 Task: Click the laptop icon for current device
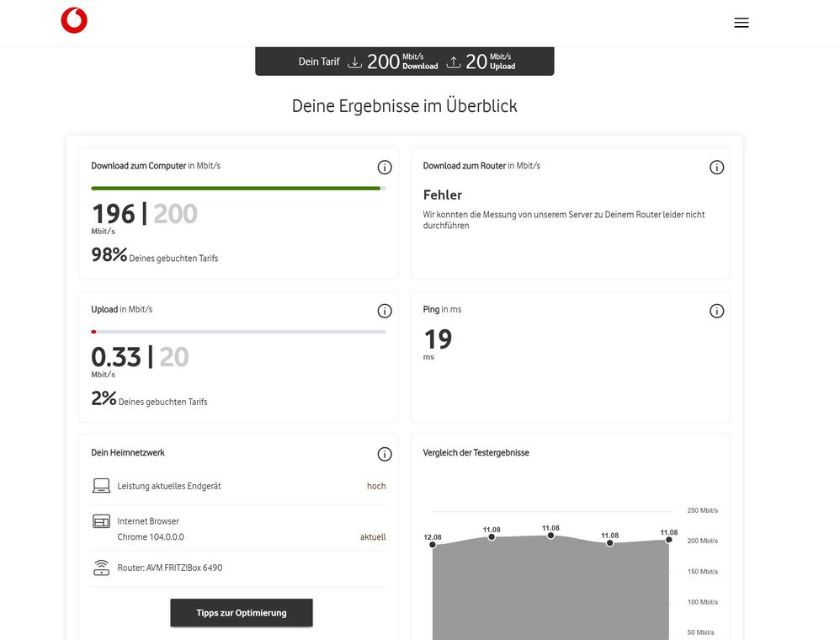click(101, 486)
